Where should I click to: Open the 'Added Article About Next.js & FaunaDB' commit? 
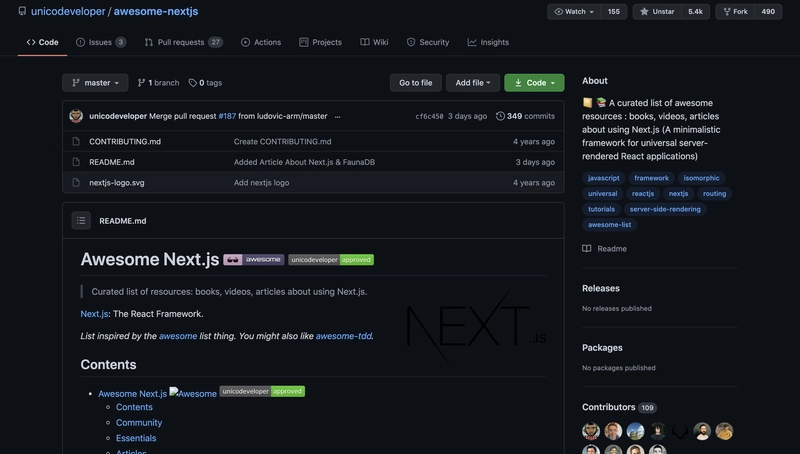click(304, 162)
